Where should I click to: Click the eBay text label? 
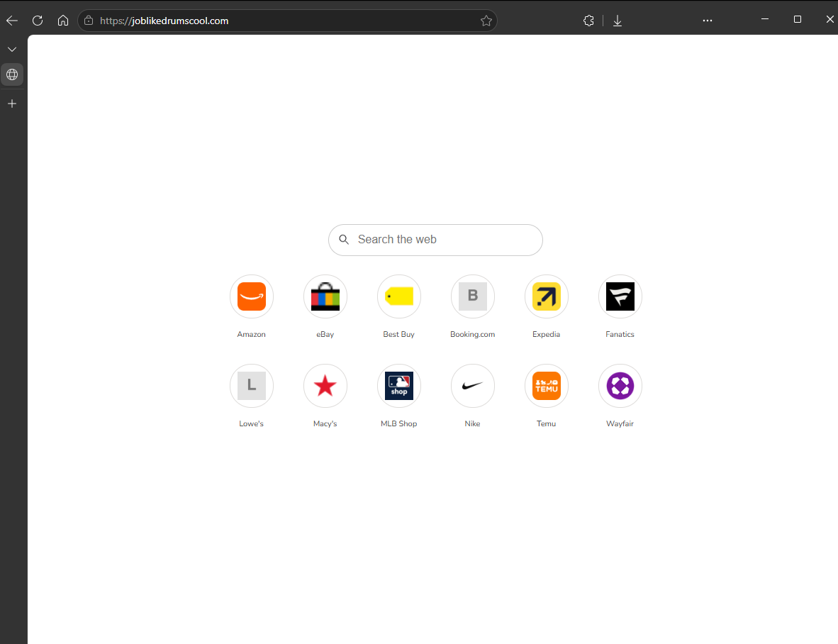click(x=325, y=335)
